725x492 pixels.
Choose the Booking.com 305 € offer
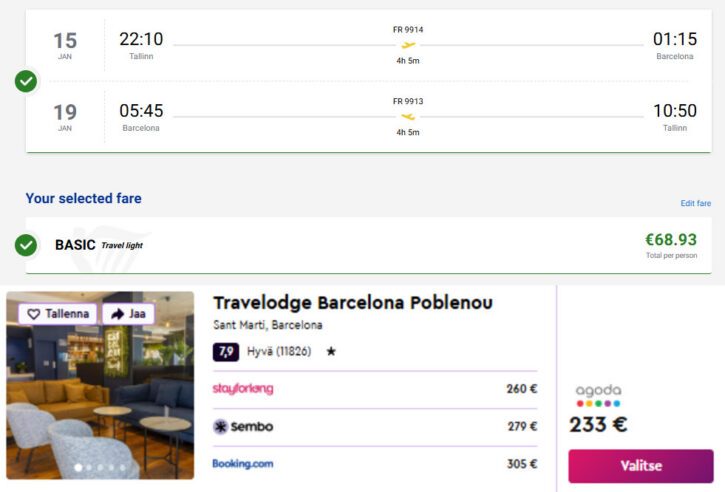(374, 464)
